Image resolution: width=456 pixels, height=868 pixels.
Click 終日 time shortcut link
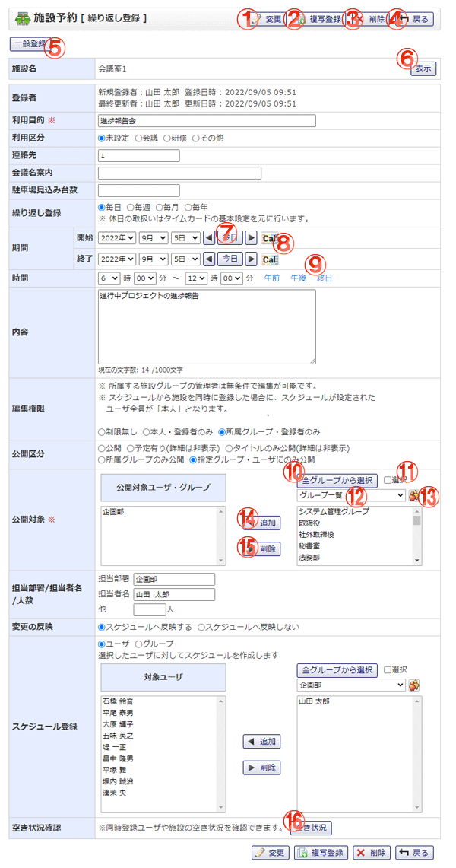(325, 278)
